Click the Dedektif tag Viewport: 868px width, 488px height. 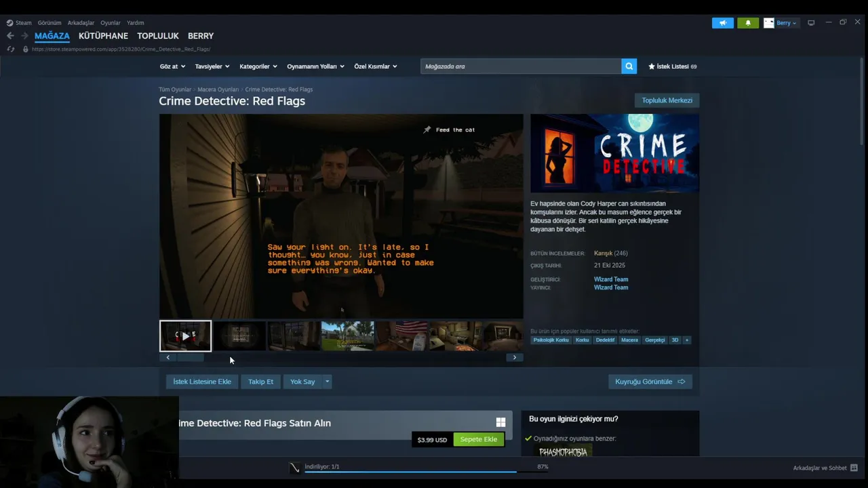[x=605, y=340]
